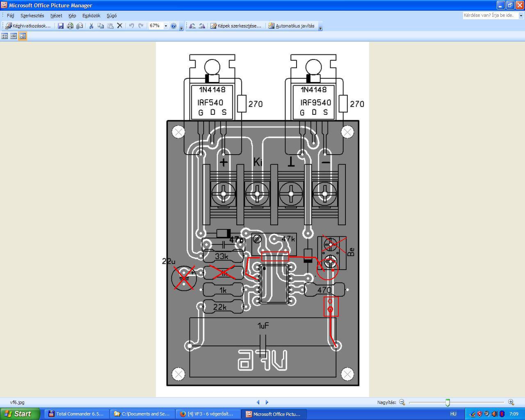Select Single Picture view
Viewport: 525px width, 420px height.
click(x=23, y=36)
